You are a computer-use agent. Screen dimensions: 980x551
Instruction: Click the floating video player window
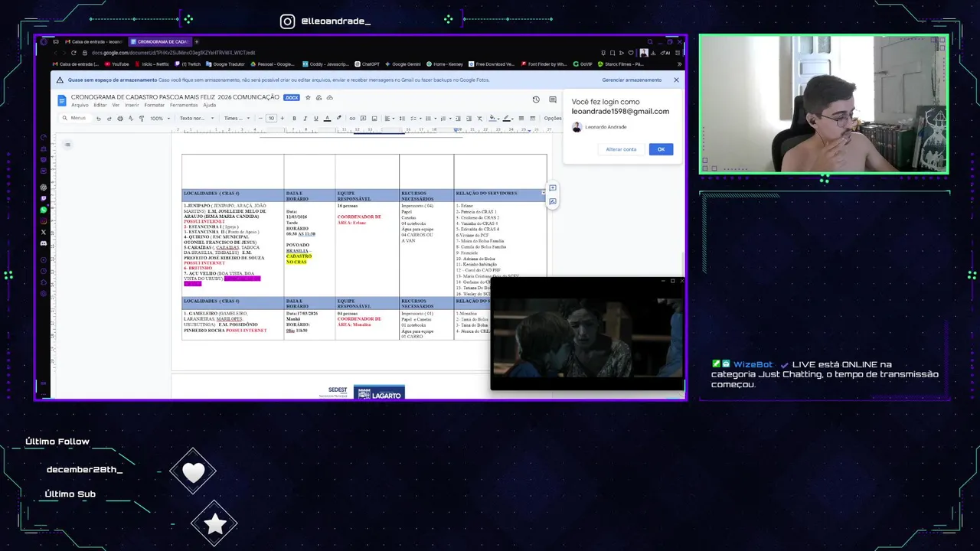click(x=587, y=334)
